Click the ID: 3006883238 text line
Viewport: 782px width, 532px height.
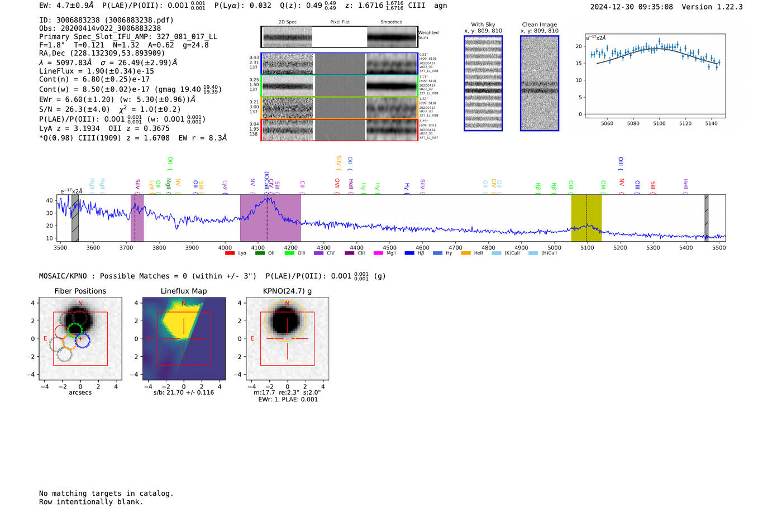[106, 20]
